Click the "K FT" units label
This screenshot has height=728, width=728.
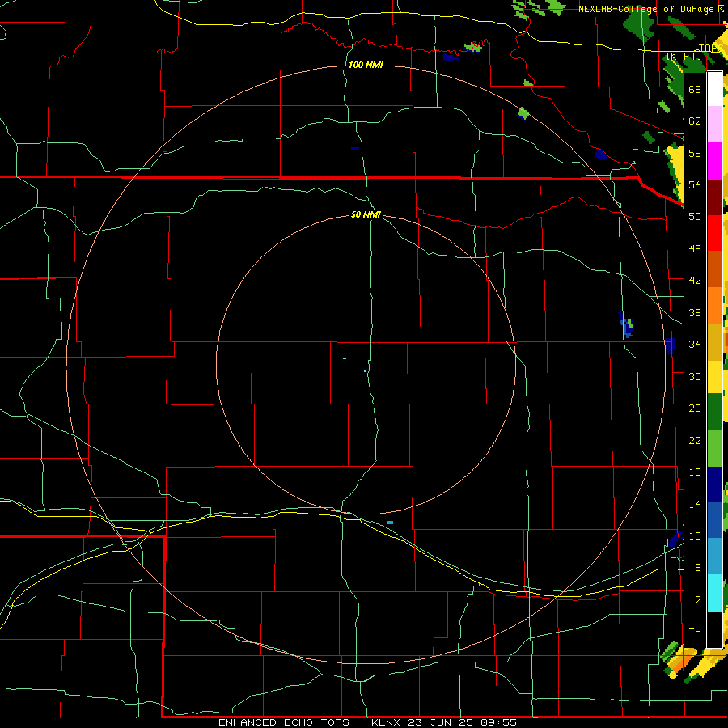pyautogui.click(x=685, y=57)
